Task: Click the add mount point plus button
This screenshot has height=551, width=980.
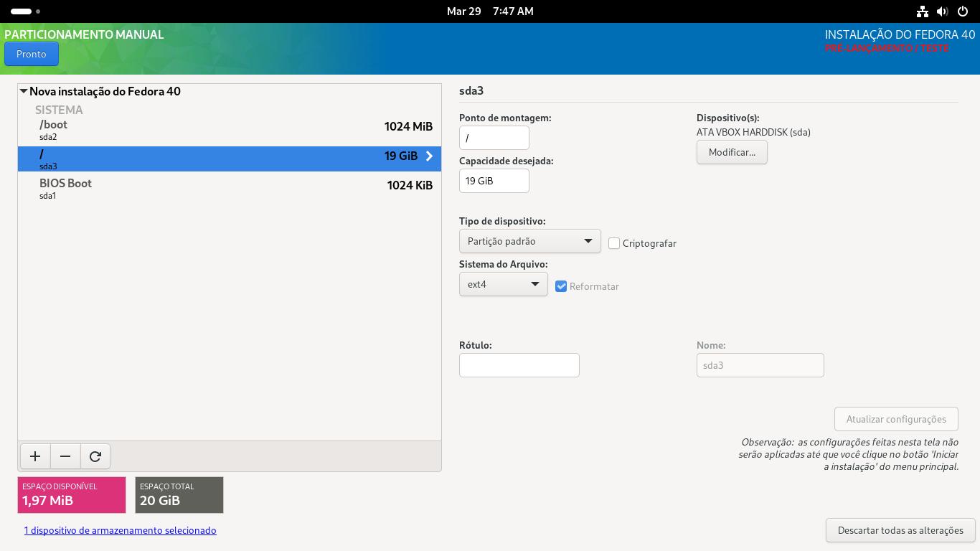Action: click(x=35, y=456)
